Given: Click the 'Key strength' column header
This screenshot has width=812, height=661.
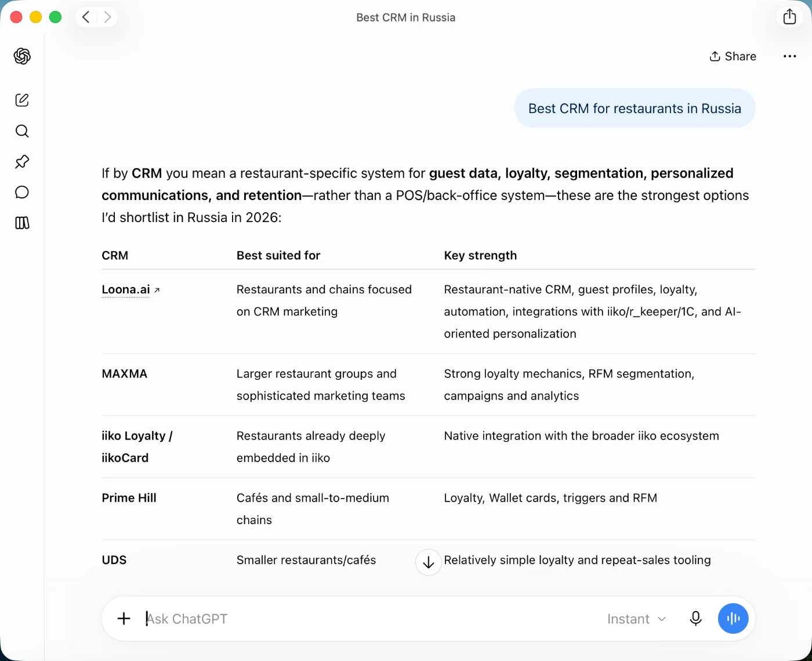Looking at the screenshot, I should coord(480,256).
